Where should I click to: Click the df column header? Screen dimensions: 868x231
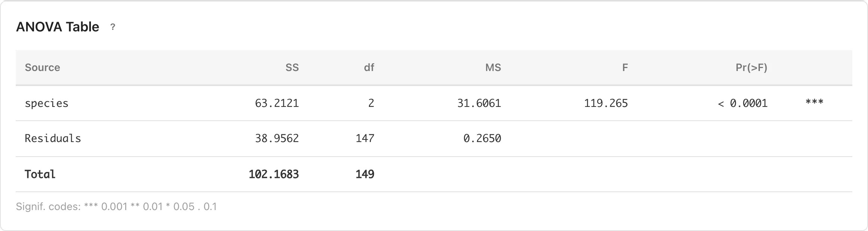click(x=369, y=68)
